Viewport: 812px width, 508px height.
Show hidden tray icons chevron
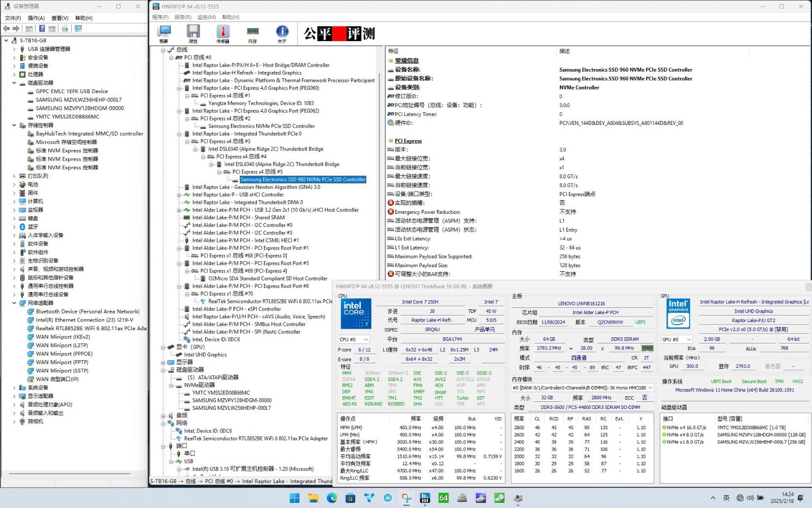point(713,498)
